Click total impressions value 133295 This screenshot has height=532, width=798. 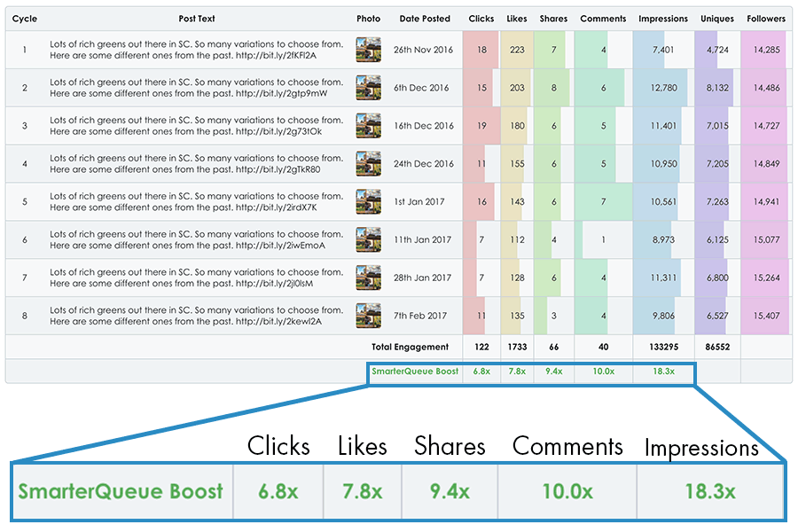(663, 348)
